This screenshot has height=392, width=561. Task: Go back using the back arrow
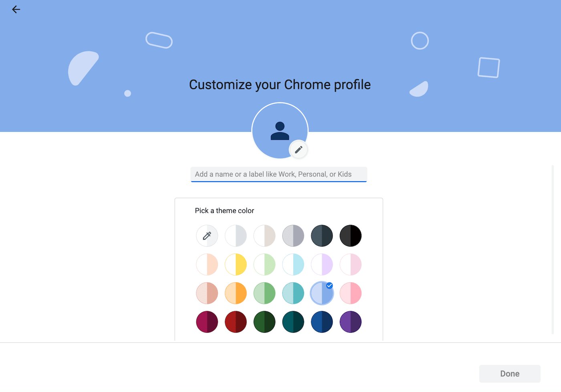pos(16,9)
